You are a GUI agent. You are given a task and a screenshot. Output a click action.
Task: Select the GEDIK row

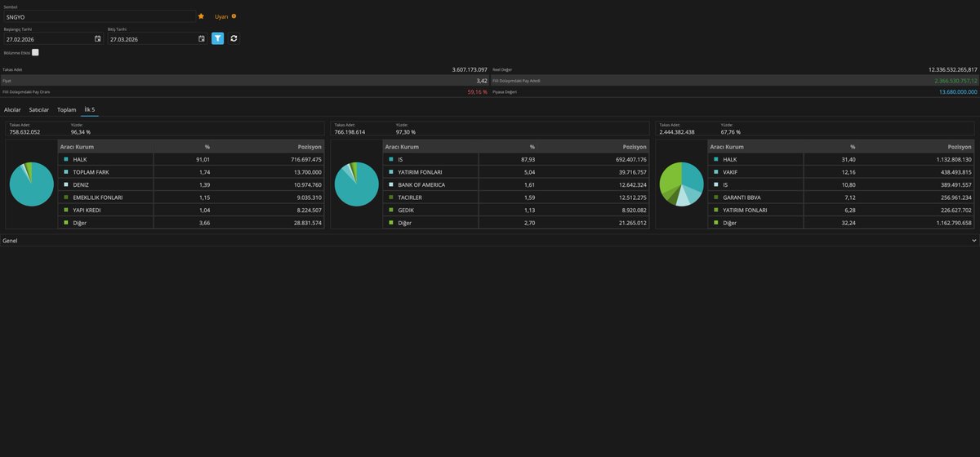coord(516,210)
